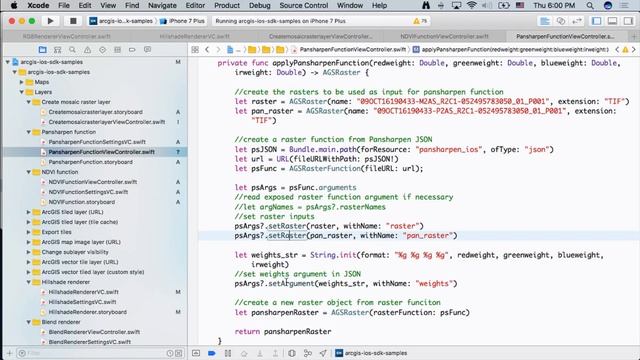Open the File menu
The image size is (640, 360).
point(64,5)
